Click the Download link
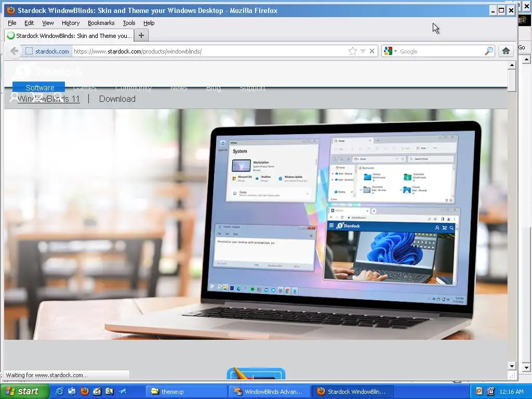This screenshot has width=532, height=399. [x=117, y=99]
